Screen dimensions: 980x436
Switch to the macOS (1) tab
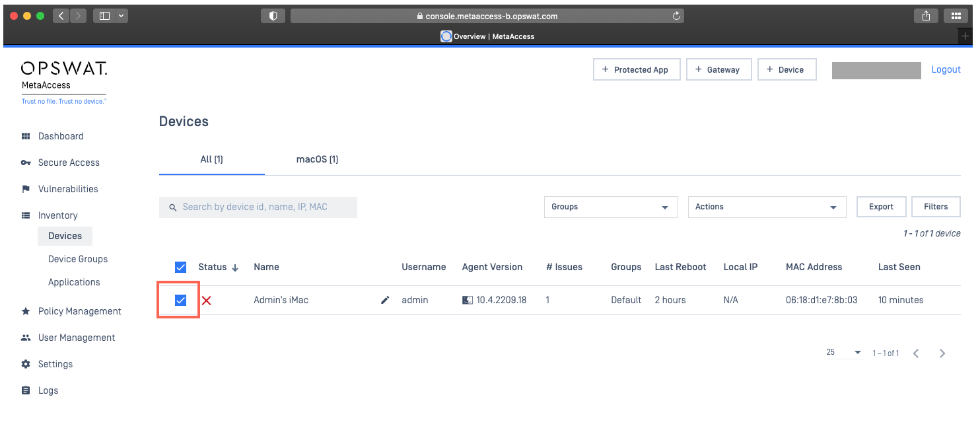pyautogui.click(x=318, y=159)
